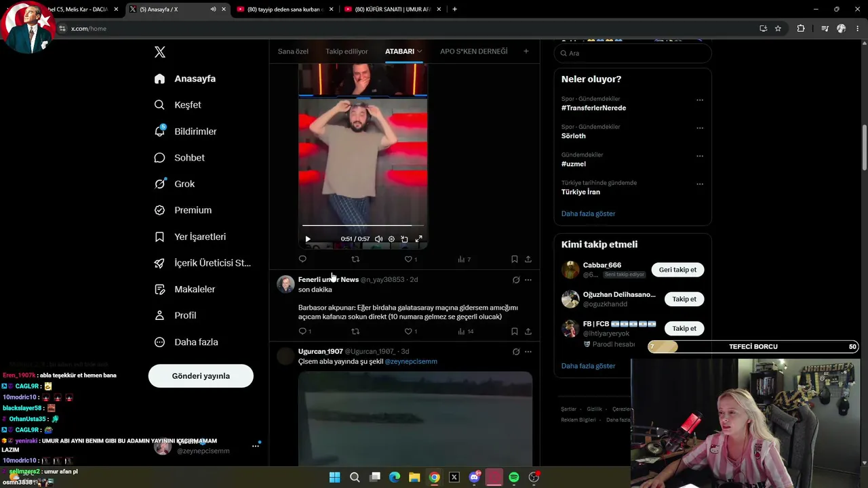Launch Grok from the sidebar

click(x=174, y=184)
